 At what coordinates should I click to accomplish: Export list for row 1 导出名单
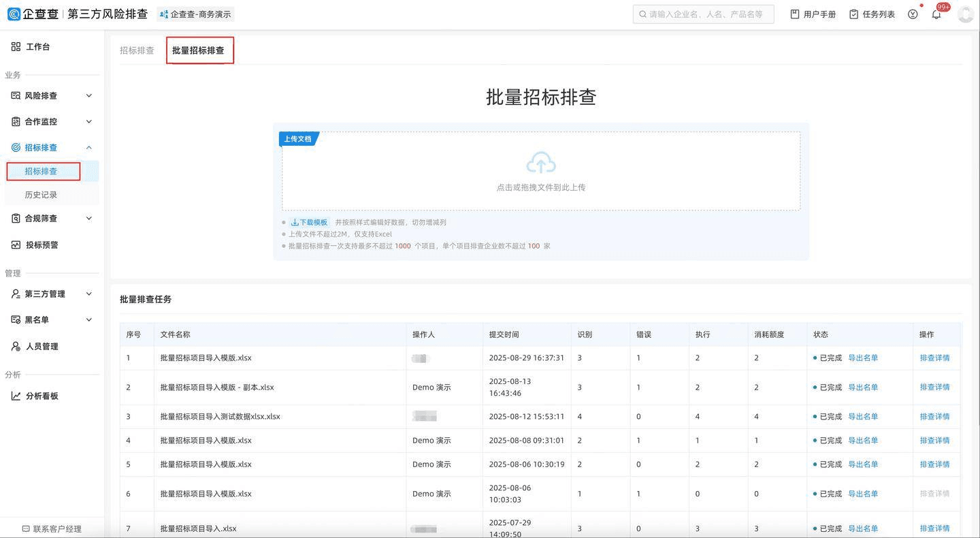point(863,358)
